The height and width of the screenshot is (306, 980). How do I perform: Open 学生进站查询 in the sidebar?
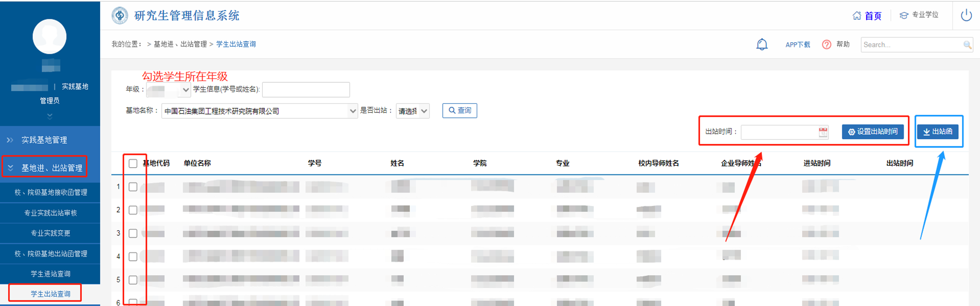pos(50,274)
